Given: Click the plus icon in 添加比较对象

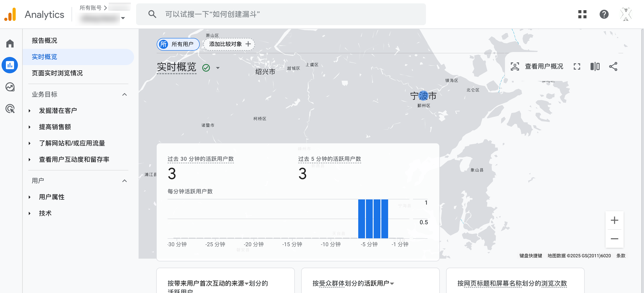Looking at the screenshot, I should click(248, 44).
